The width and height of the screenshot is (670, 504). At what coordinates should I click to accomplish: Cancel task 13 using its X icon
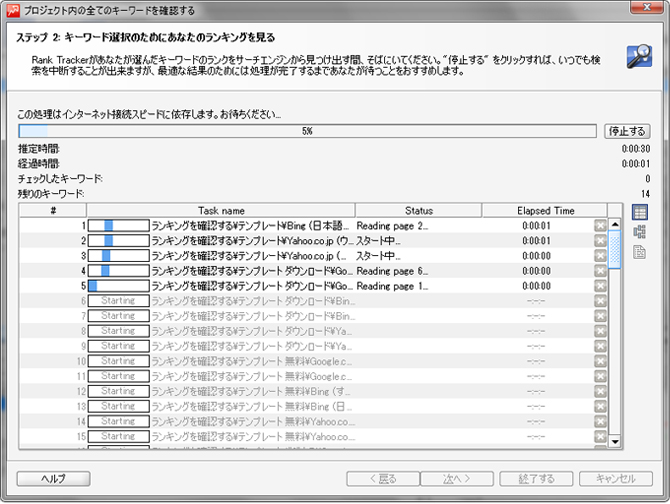[x=600, y=407]
